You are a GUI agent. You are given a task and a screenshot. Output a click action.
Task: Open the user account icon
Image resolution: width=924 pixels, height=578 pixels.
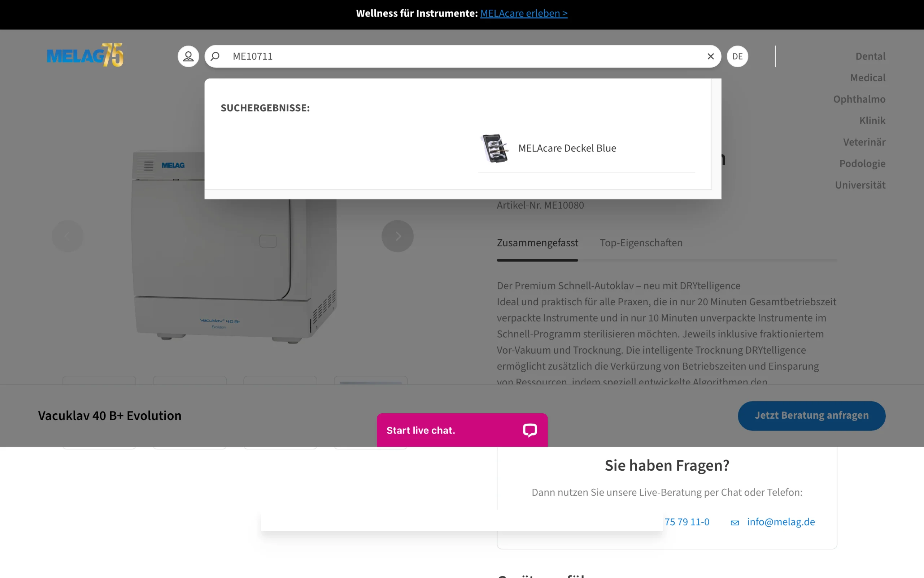[188, 56]
